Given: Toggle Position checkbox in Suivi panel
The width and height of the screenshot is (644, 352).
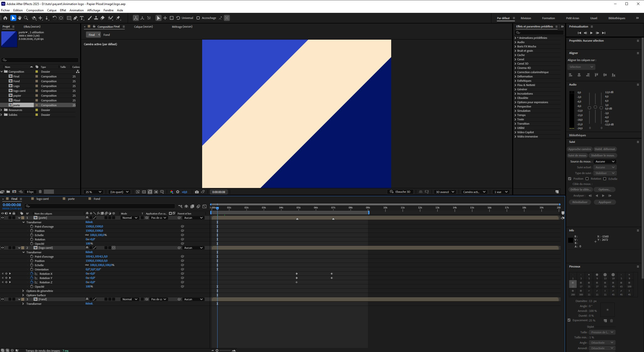Looking at the screenshot, I should (x=570, y=179).
